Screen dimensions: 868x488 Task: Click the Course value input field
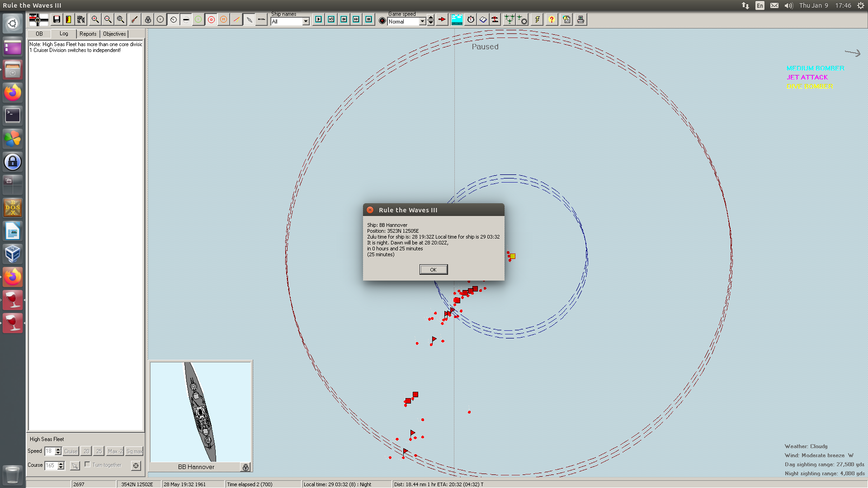51,465
